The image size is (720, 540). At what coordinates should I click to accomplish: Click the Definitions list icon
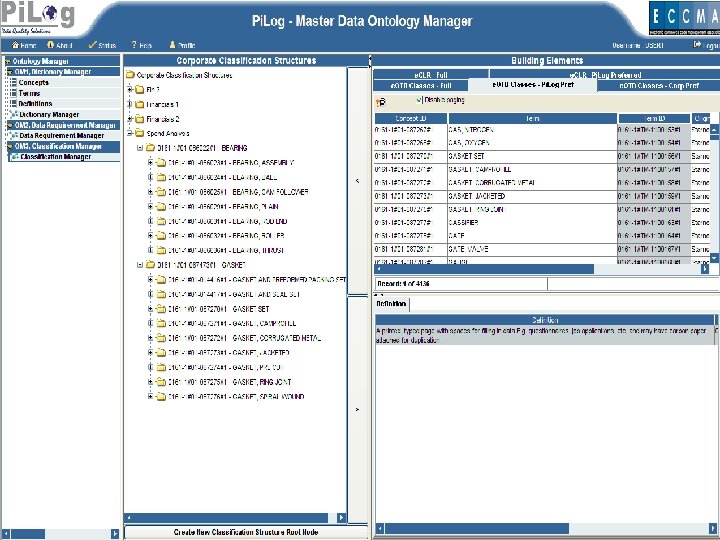click(x=13, y=104)
